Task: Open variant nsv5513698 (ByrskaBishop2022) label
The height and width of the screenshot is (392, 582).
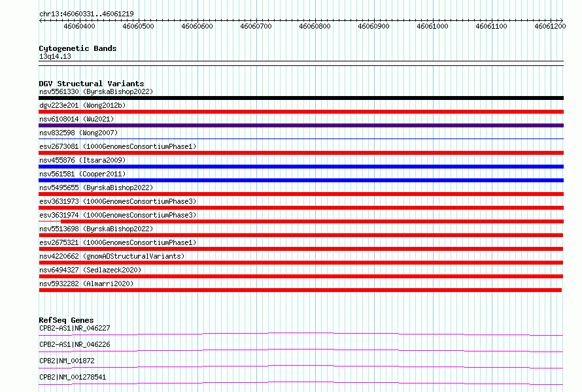Action: pyautogui.click(x=96, y=229)
